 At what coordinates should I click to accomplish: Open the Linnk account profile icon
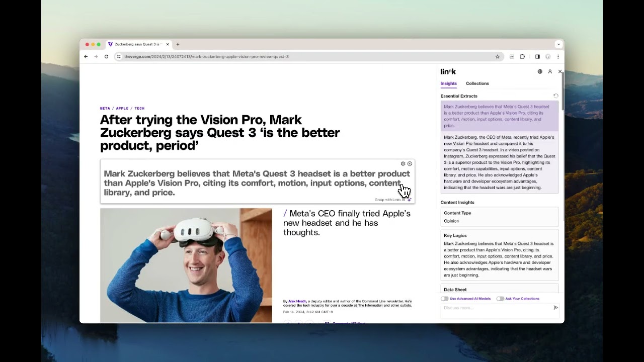click(x=550, y=72)
